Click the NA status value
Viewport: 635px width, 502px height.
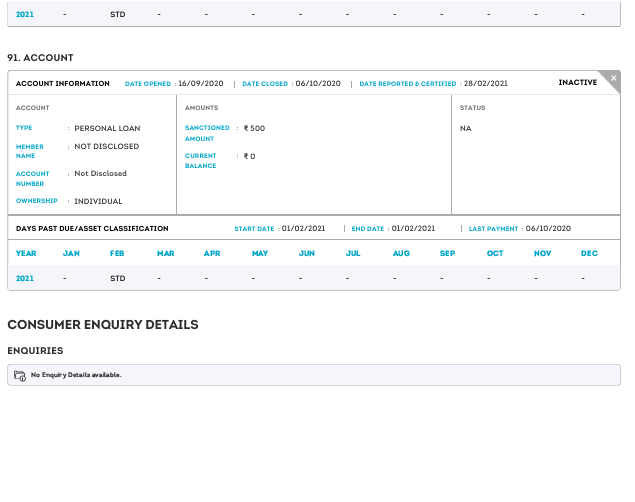click(466, 128)
